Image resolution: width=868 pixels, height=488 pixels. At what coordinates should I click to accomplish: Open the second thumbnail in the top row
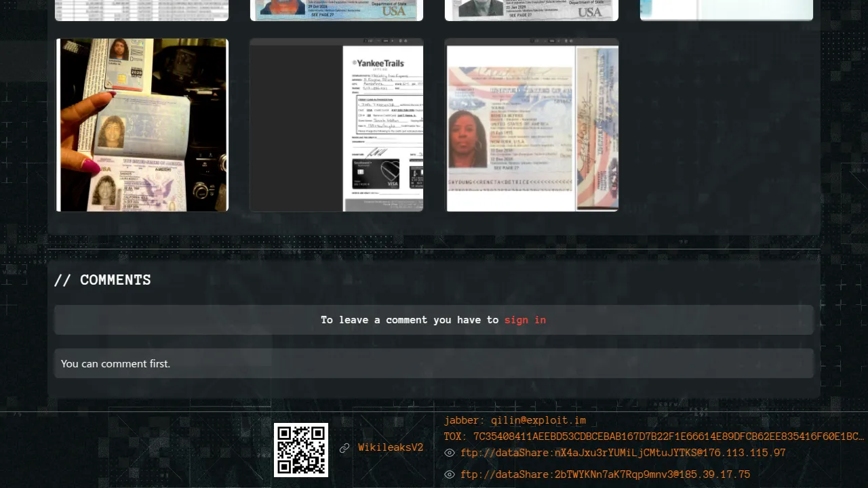click(x=336, y=9)
